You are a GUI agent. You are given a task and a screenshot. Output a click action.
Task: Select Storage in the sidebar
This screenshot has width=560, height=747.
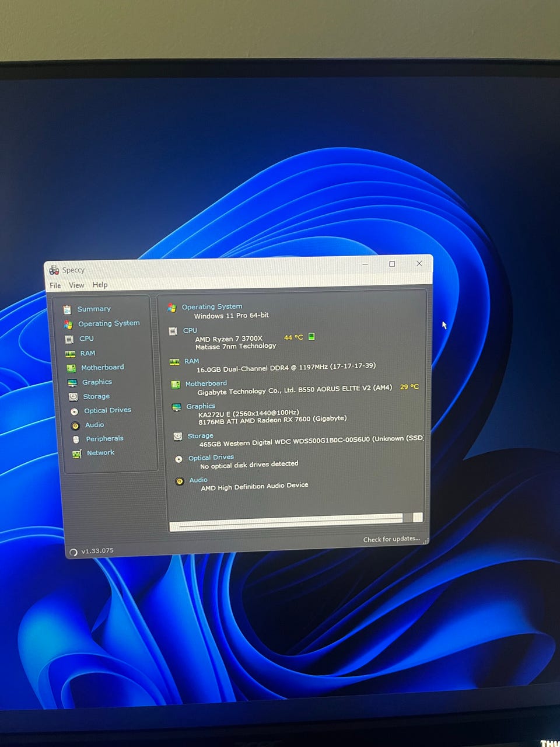tap(96, 396)
